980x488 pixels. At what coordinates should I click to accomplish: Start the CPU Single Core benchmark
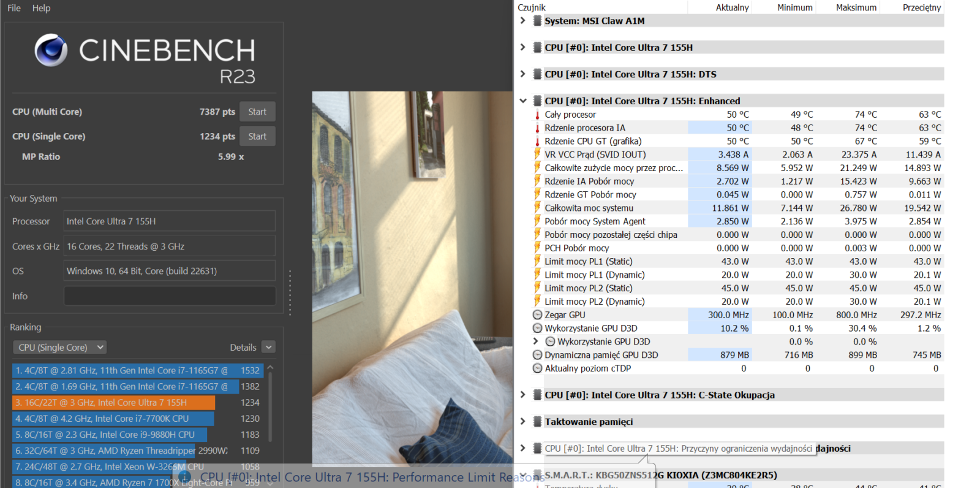tap(257, 136)
